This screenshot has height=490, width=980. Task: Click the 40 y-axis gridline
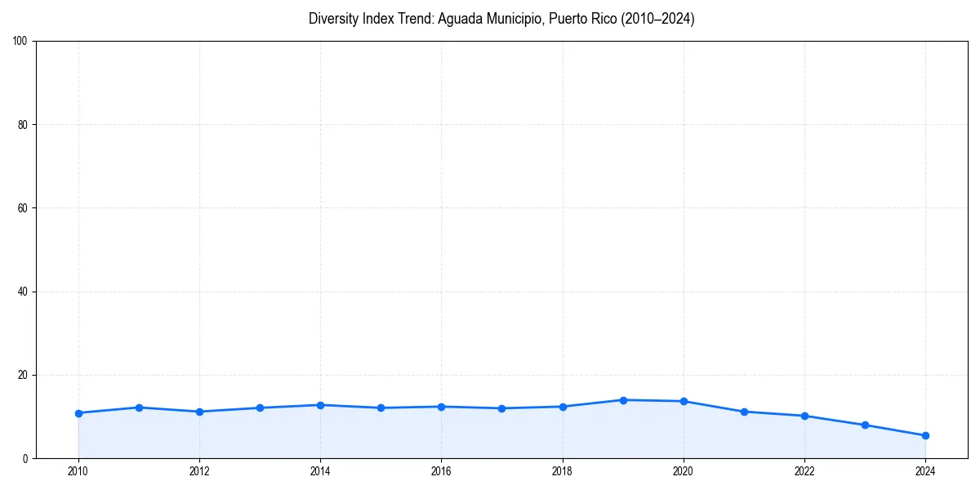490,290
